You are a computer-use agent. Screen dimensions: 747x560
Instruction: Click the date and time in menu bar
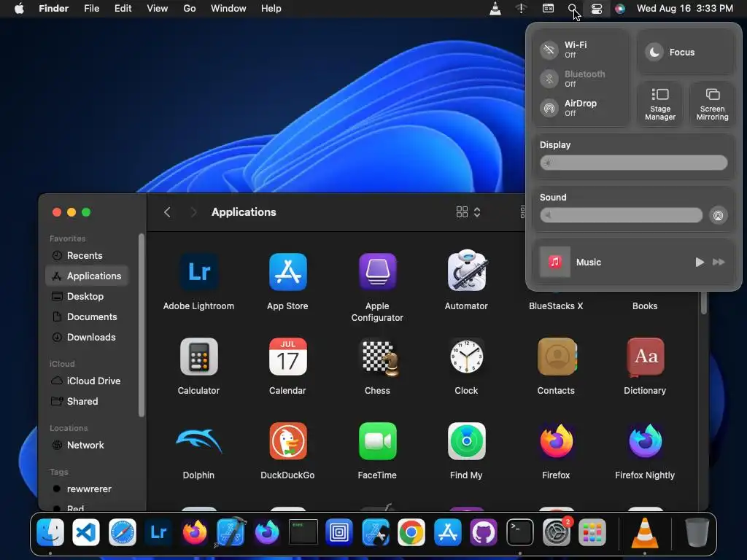(684, 9)
